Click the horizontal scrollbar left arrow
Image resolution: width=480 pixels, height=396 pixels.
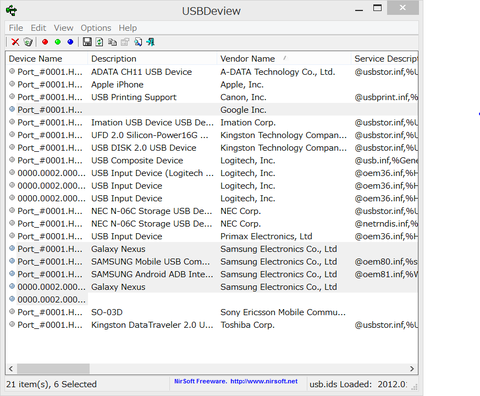(11, 369)
